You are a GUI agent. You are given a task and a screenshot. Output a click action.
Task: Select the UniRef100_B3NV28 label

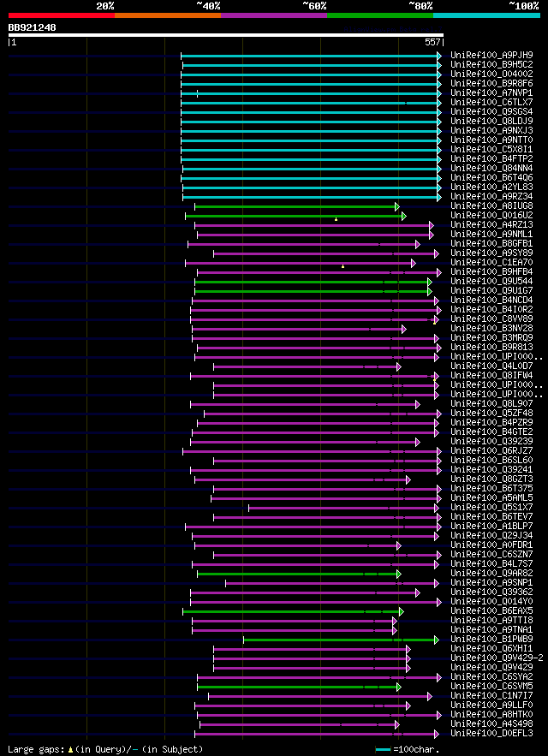click(491, 329)
